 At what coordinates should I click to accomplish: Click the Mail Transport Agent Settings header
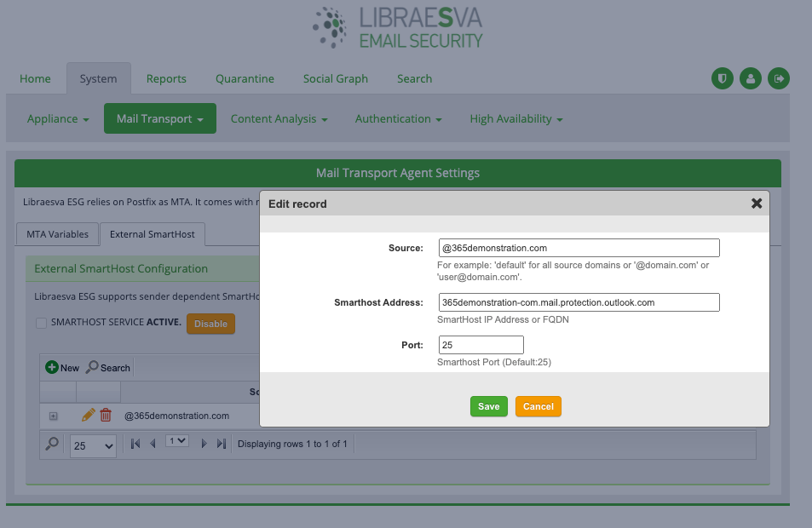[x=398, y=173]
